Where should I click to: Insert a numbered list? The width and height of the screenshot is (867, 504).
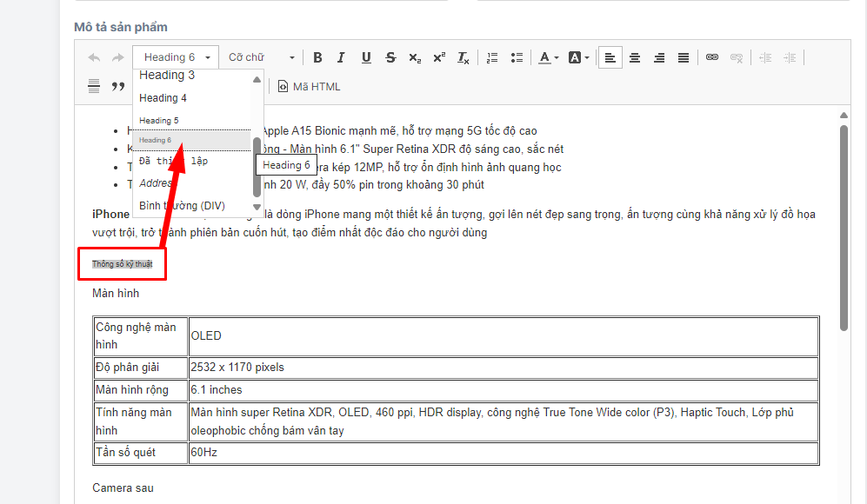click(492, 57)
